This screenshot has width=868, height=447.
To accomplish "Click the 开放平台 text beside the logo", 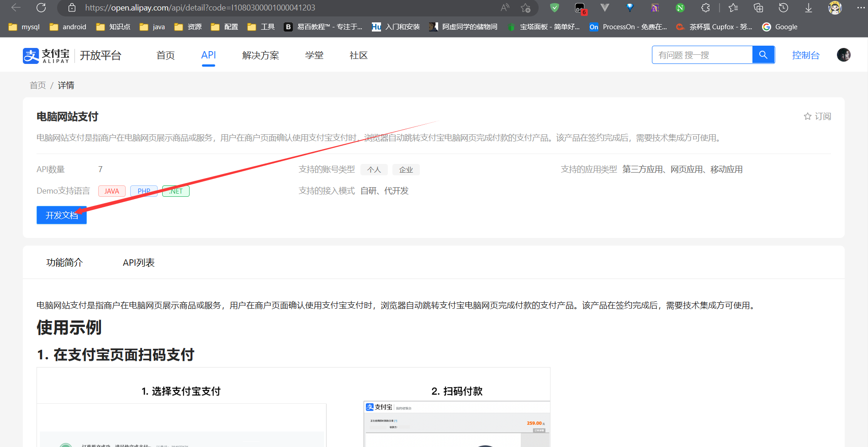I will click(x=101, y=55).
